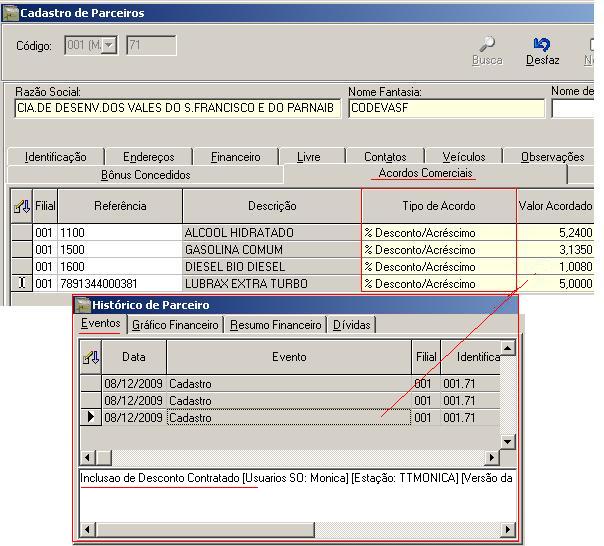The height and width of the screenshot is (546, 604).
Task: Click reference cell 1500
Action: coord(120,250)
